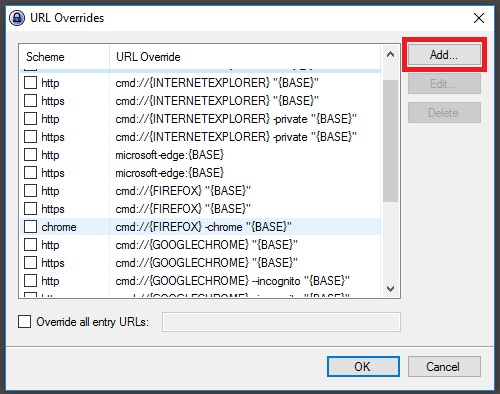Select https row text cmd://{INTERNETEXPLORER} -private "{BASE}"
Image resolution: width=500 pixels, height=394 pixels.
[236, 137]
